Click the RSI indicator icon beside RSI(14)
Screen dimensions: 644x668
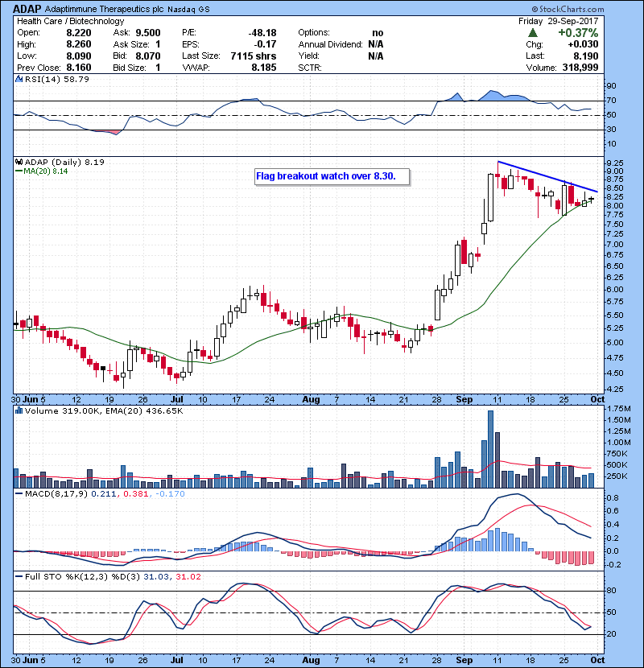(x=19, y=79)
